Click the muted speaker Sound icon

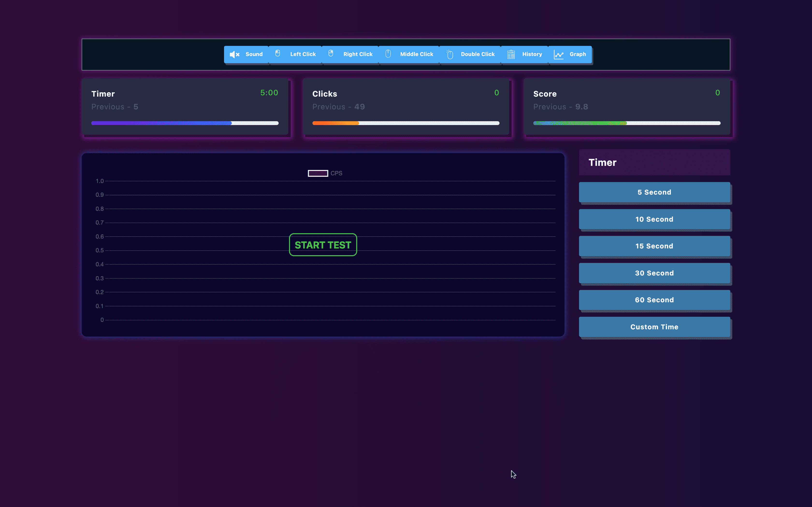pyautogui.click(x=234, y=54)
